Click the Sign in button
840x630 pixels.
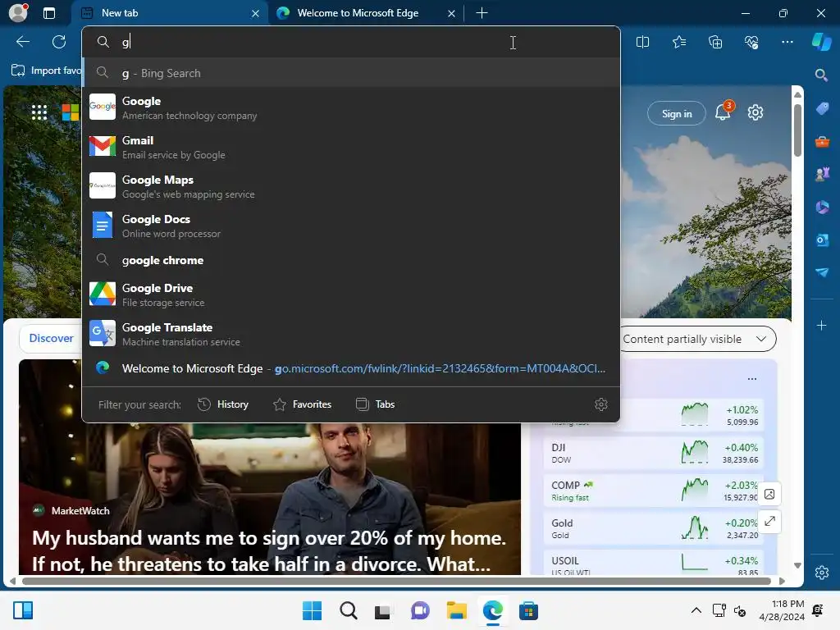(x=677, y=113)
